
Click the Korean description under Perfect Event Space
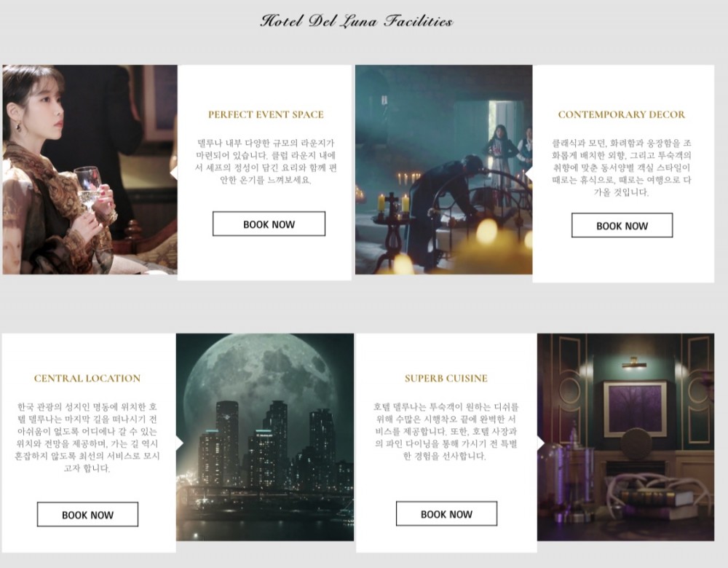point(266,161)
